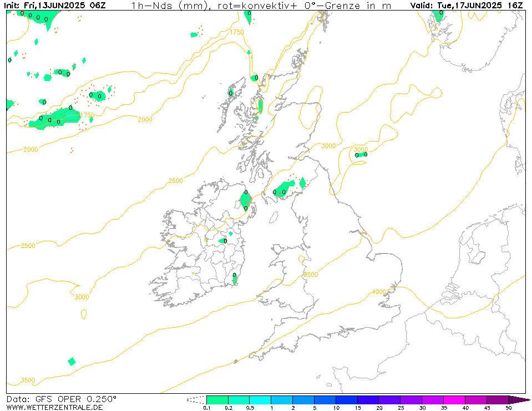Viewport: 532px width, 411px height.
Task: Pick the 0.5–1 mm cyan legend swatch
Action: tap(260, 400)
